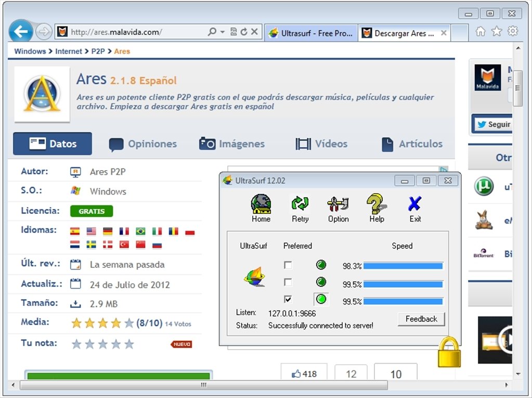Click the Spanish flag in Idiomas
The height and width of the screenshot is (398, 532).
click(75, 232)
